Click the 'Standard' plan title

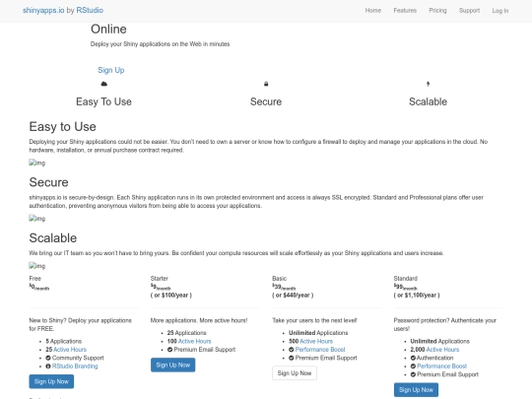coord(406,278)
